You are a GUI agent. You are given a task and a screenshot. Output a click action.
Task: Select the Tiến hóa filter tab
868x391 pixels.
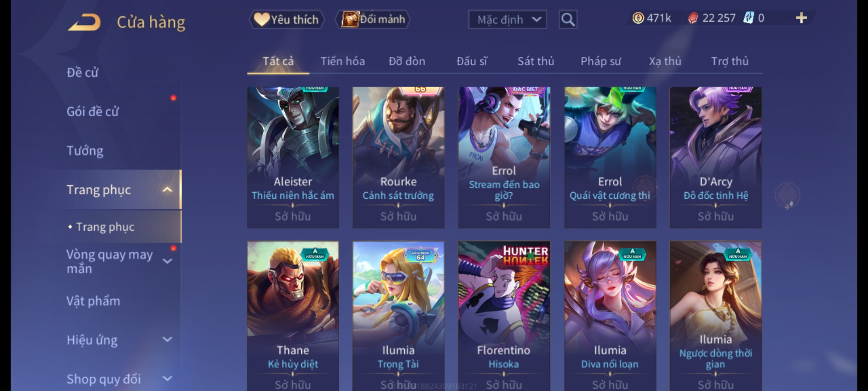pyautogui.click(x=342, y=61)
